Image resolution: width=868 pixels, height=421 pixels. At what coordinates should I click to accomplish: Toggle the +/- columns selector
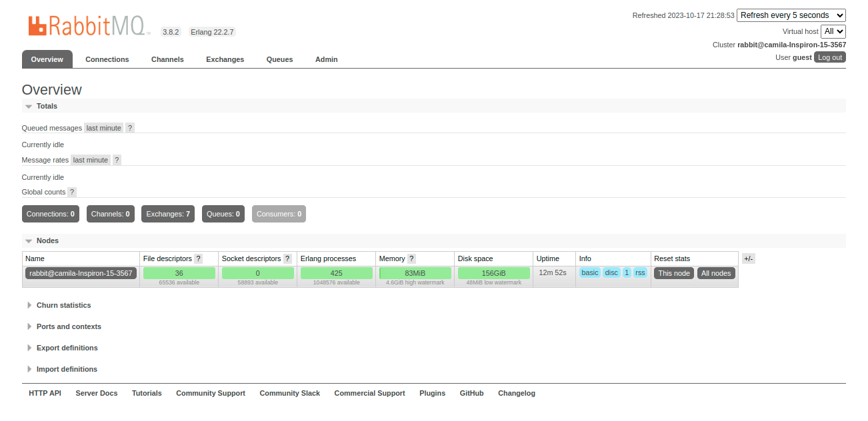click(748, 258)
